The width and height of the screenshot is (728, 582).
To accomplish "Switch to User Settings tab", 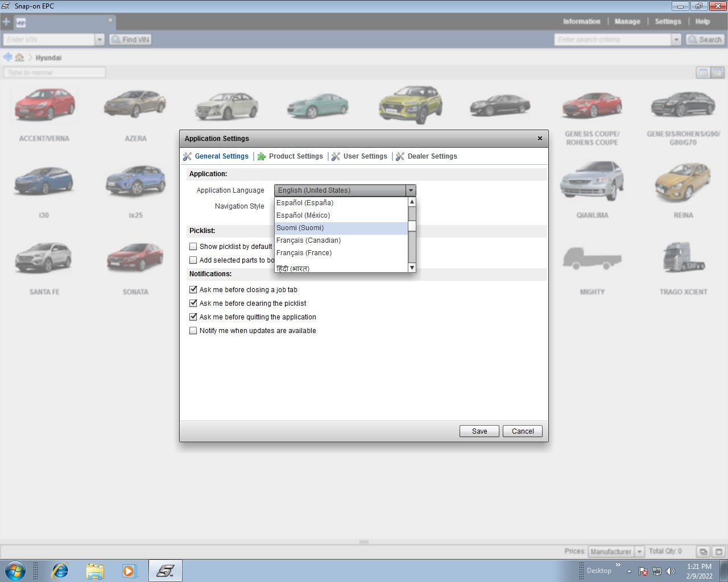I will tap(359, 156).
